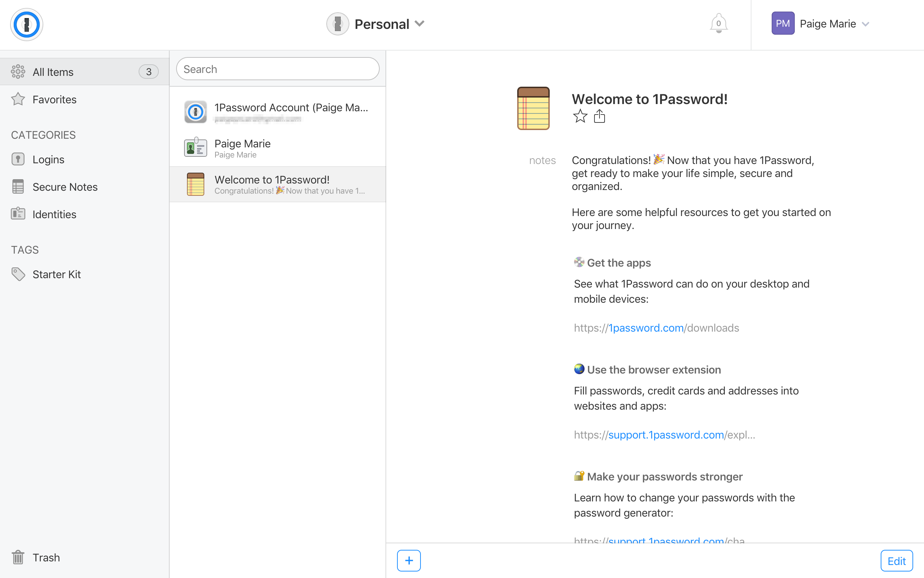Image resolution: width=924 pixels, height=578 pixels.
Task: Filter by the Starter Kit tag
Action: click(x=84, y=274)
